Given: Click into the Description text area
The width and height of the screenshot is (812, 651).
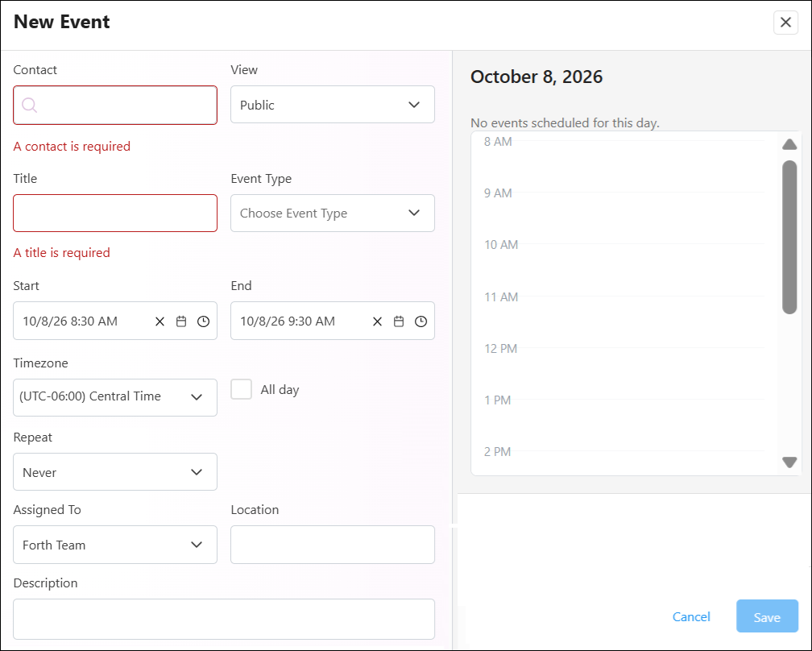Looking at the screenshot, I should tap(224, 620).
